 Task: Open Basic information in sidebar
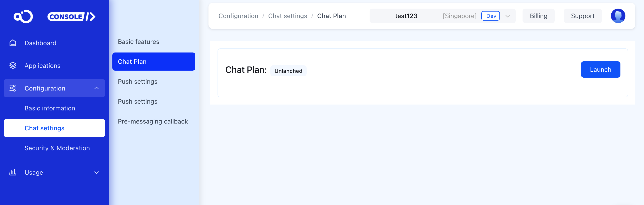click(x=50, y=108)
